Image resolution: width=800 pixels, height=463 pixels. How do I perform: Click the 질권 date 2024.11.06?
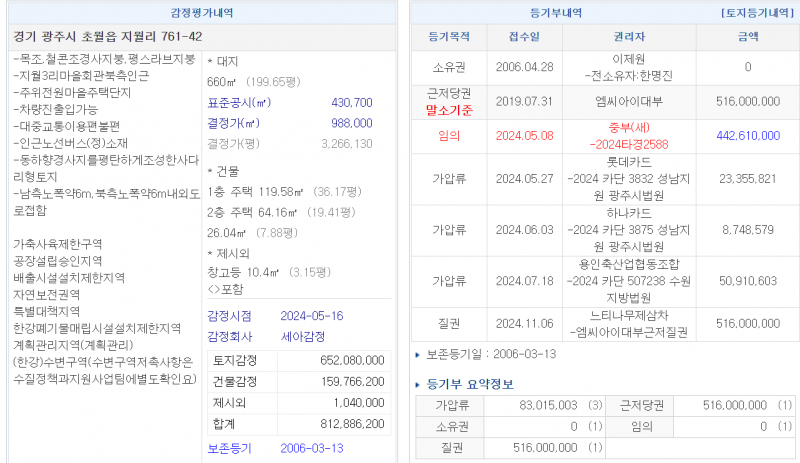click(x=524, y=324)
